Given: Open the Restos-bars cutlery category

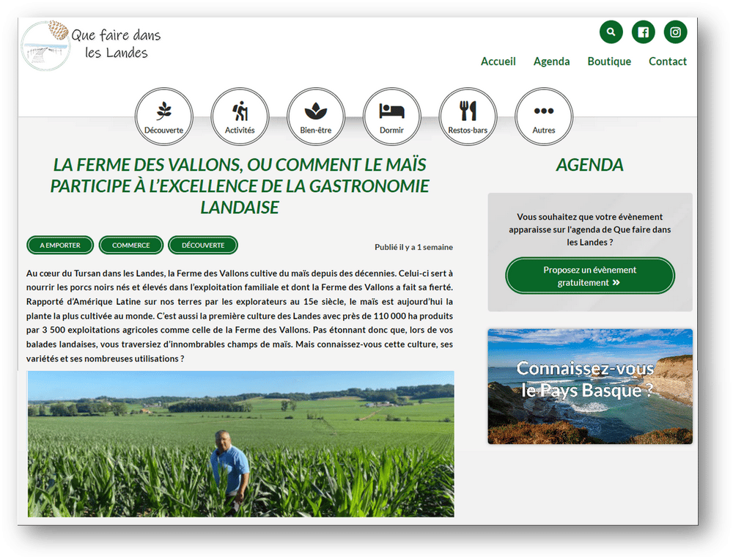Looking at the screenshot, I should click(x=468, y=117).
